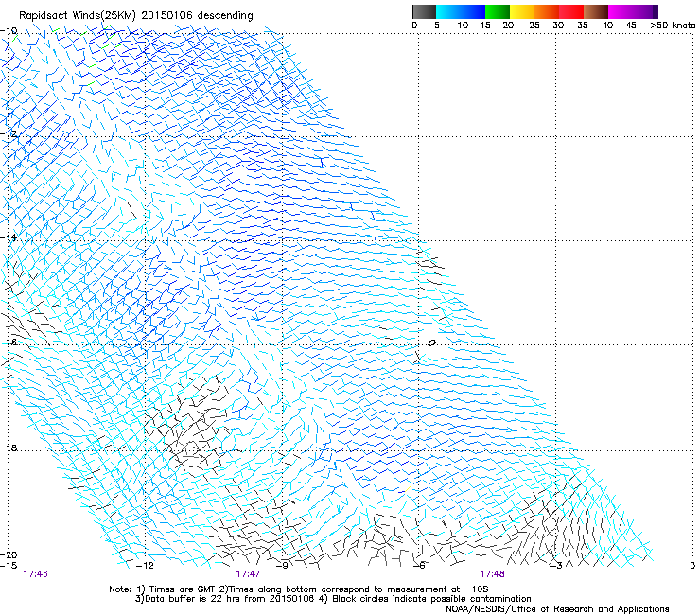The image size is (700, 615).
Task: Click the '-14' latitude axis label
Action: click(9, 237)
